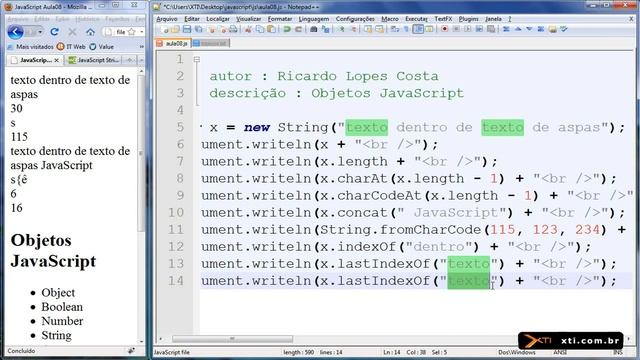Open a new Firefox tab with plus button
This screenshot has width=640, height=360.
[x=129, y=60]
